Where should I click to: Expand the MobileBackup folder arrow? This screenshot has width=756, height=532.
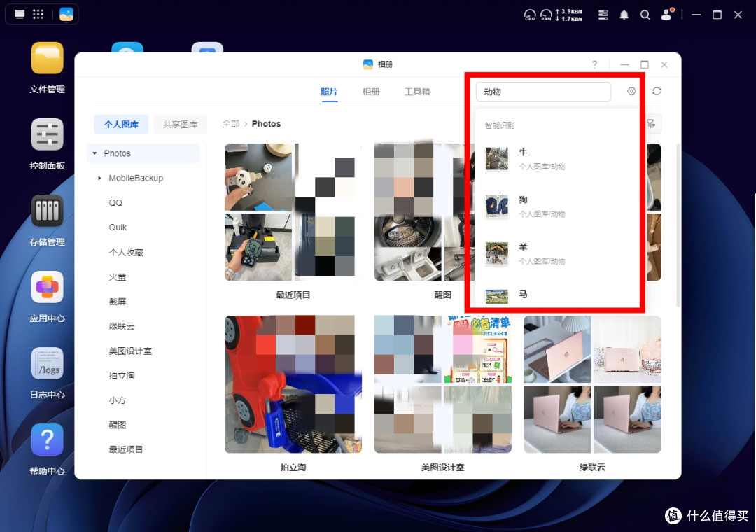click(x=99, y=178)
